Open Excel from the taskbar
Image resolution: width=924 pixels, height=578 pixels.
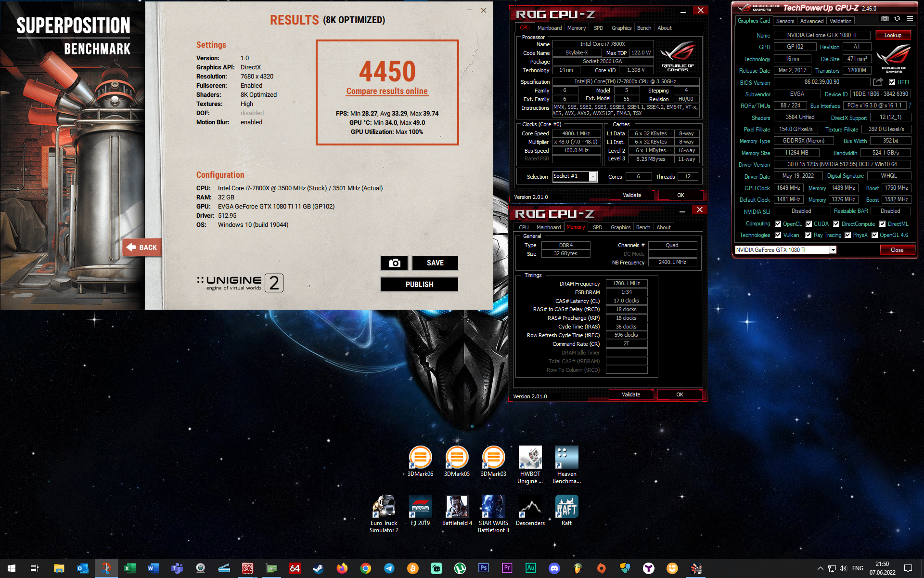coord(129,568)
